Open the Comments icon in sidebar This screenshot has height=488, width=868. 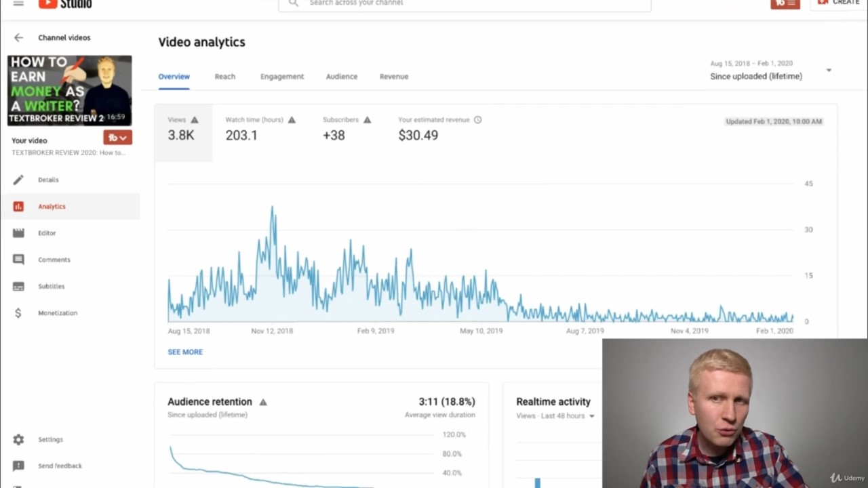point(18,260)
